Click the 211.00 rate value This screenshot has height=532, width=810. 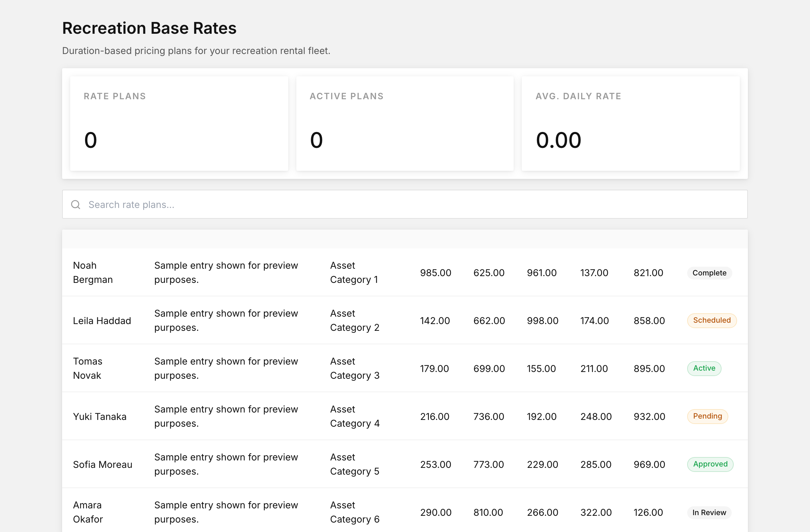click(594, 369)
